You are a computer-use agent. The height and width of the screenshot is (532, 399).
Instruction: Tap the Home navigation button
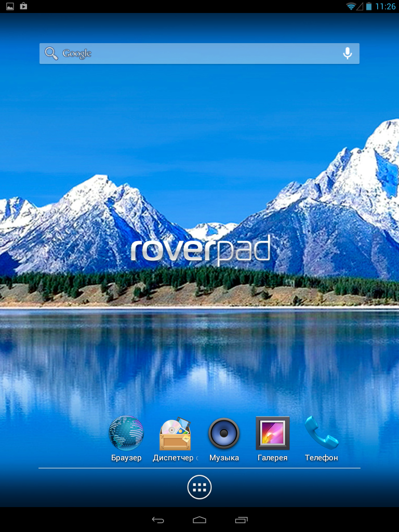pos(199,520)
